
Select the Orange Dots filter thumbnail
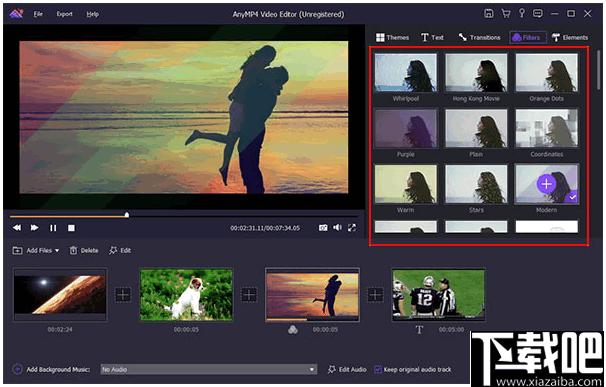546,72
